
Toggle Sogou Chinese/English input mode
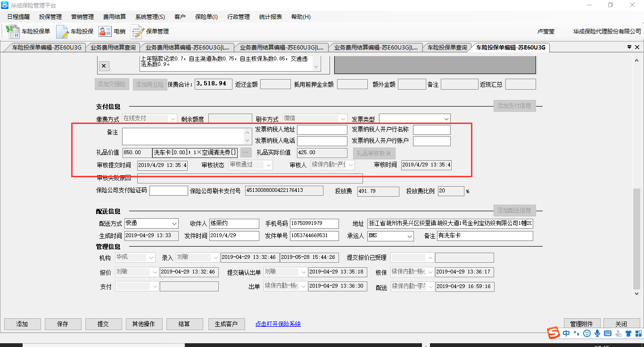(566, 333)
